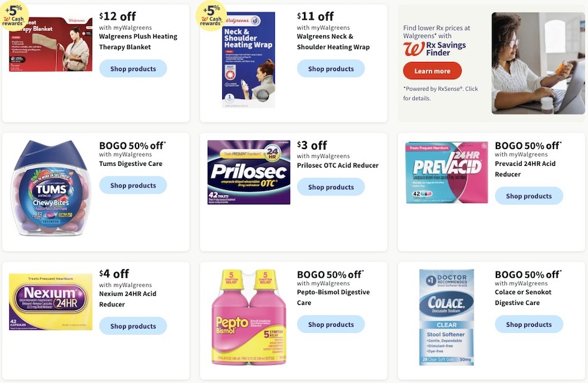
Task: Open the Prilosec OTC box image
Action: pos(248,173)
